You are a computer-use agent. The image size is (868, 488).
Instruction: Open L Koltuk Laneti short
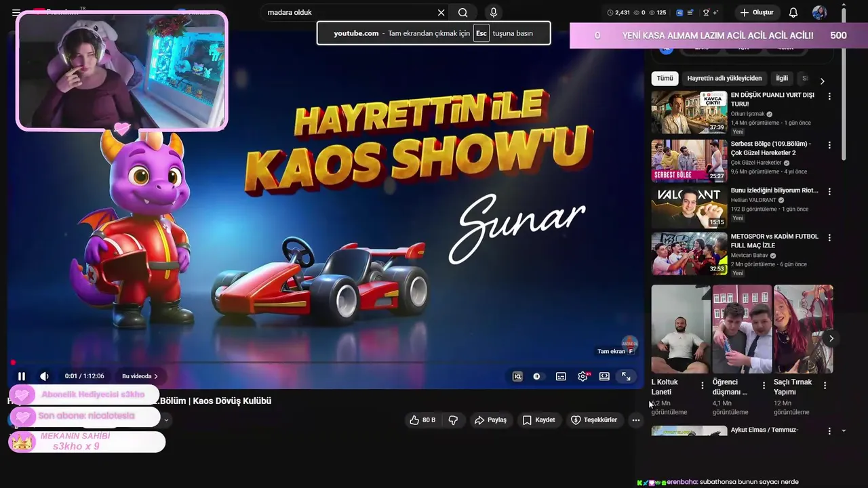click(x=681, y=329)
